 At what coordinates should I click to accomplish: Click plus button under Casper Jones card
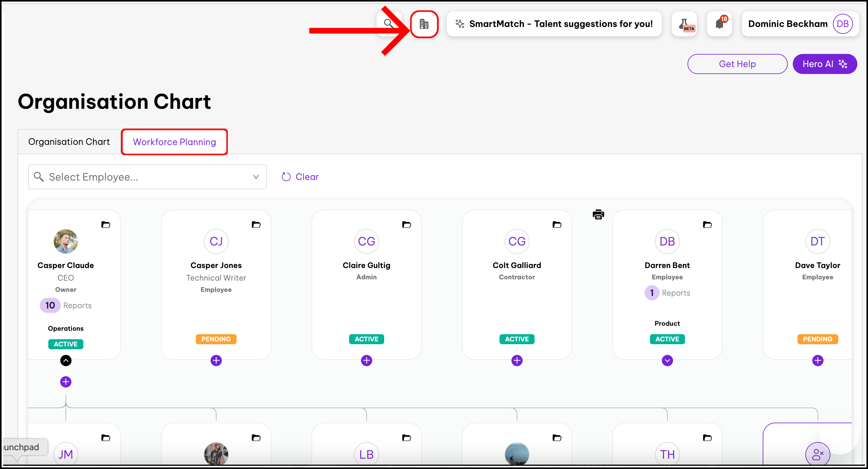[x=216, y=361]
